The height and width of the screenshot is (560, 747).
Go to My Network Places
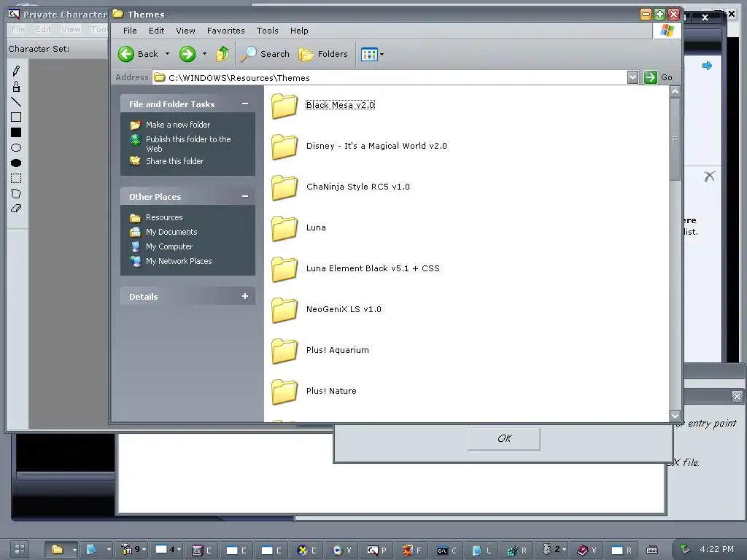tap(179, 261)
